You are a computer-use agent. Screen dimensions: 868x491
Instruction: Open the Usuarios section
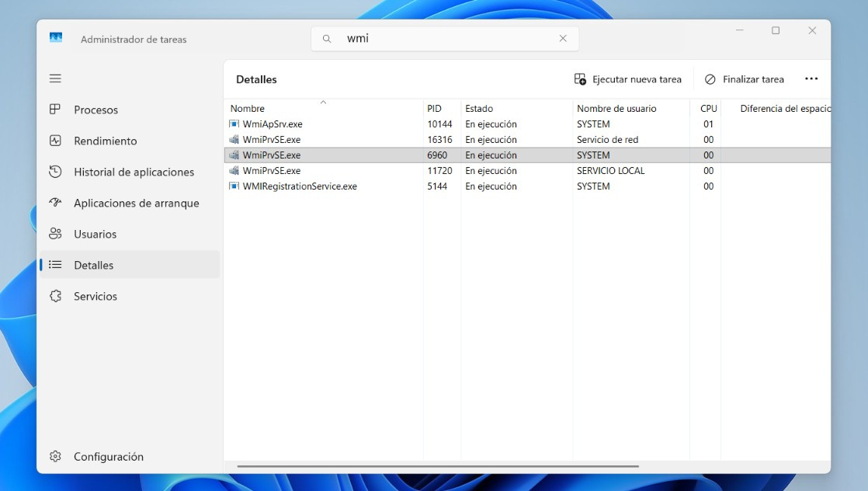[x=130, y=234]
